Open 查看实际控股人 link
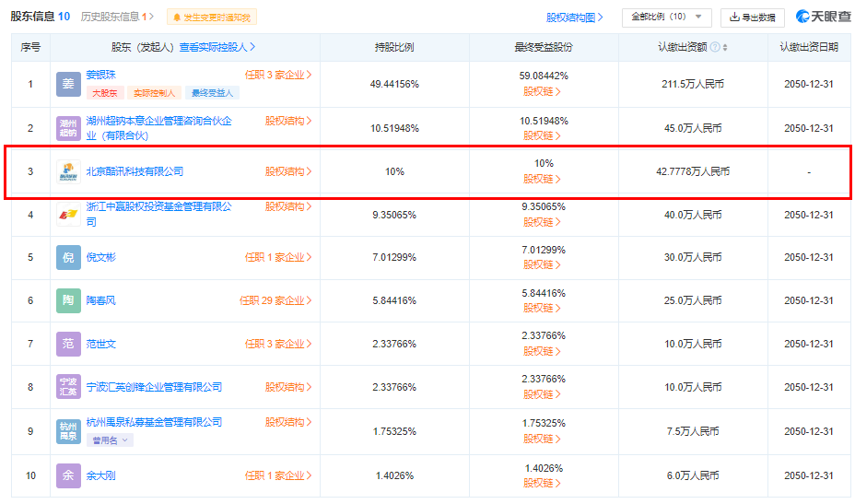This screenshot has height=504, width=855. point(217,47)
